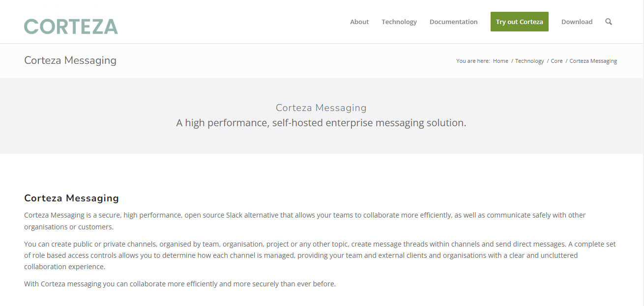Click the last paragraph about collaborating securely
Viewport: 644px width, 306px height.
click(180, 283)
